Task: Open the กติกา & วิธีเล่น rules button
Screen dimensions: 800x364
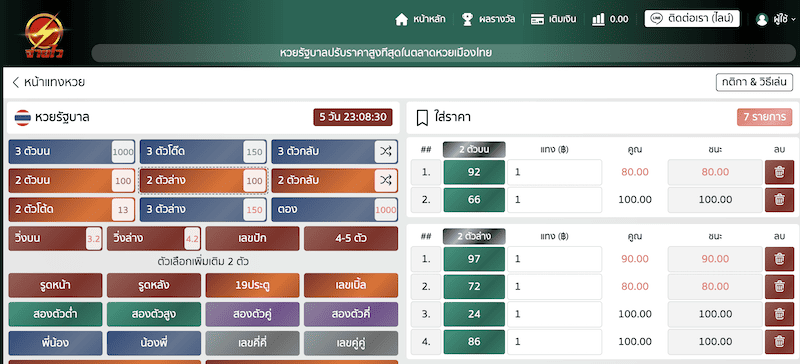Action: (x=754, y=82)
